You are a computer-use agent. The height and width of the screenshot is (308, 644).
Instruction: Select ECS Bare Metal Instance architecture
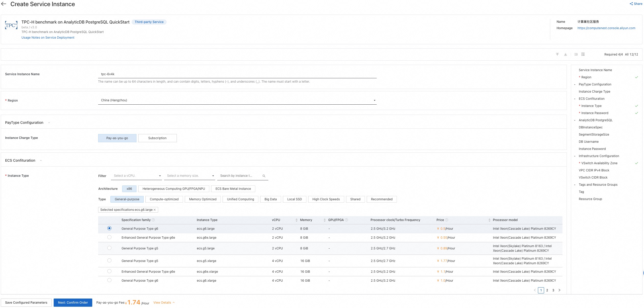(233, 189)
